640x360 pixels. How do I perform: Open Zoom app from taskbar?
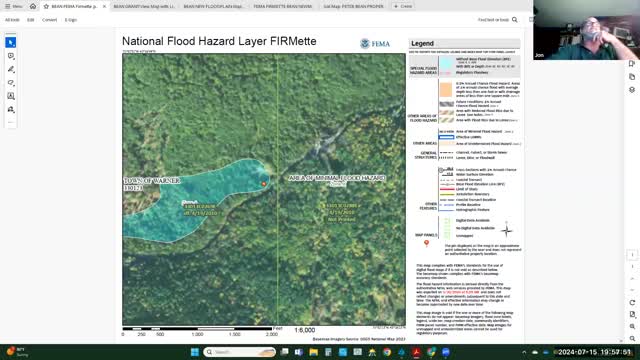446,352
